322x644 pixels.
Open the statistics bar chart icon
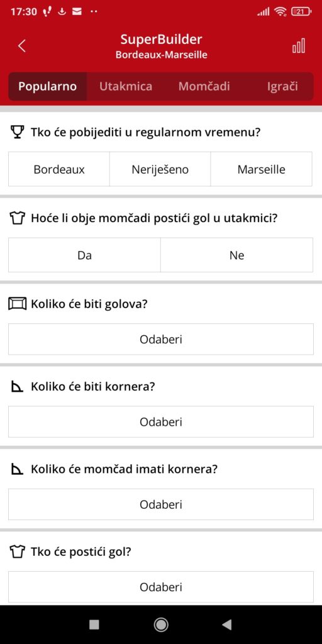point(299,45)
